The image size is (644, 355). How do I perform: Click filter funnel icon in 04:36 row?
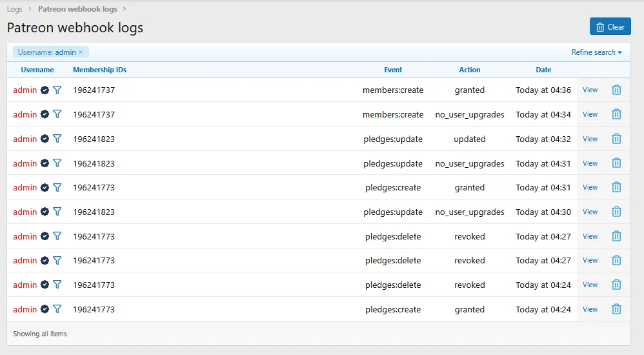57,90
